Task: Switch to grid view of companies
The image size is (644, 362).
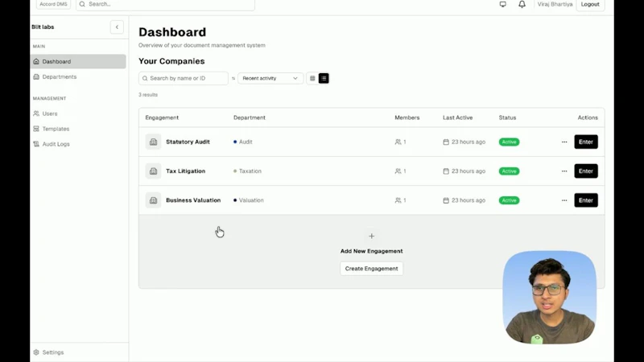Action: coord(312,78)
